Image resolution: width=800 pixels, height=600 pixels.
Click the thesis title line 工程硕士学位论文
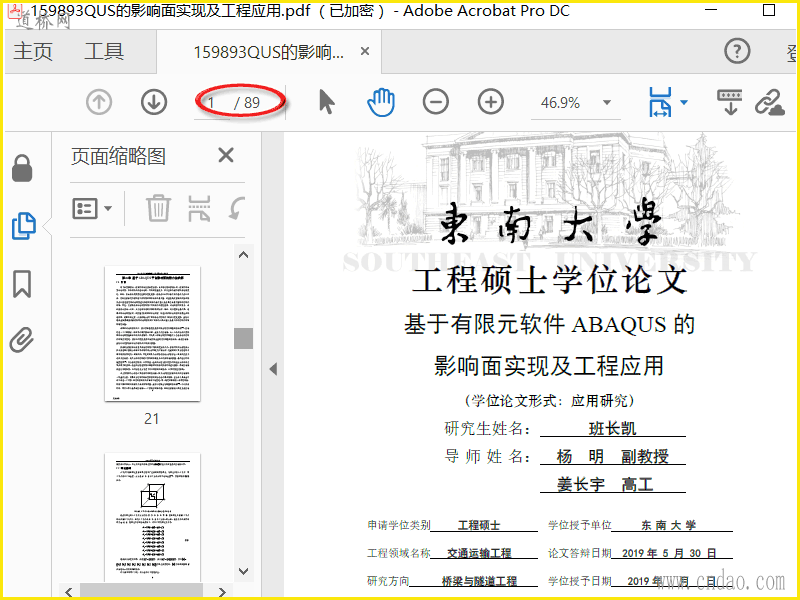(550, 280)
